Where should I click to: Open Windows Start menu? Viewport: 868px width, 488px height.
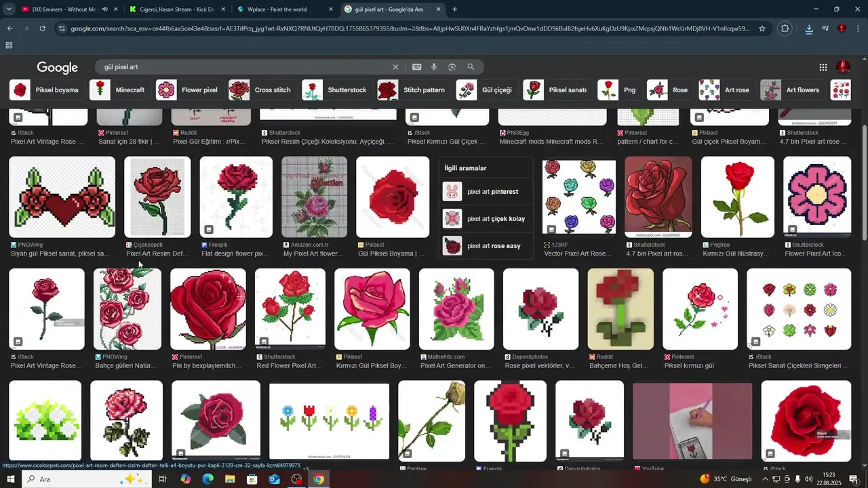coord(10,479)
